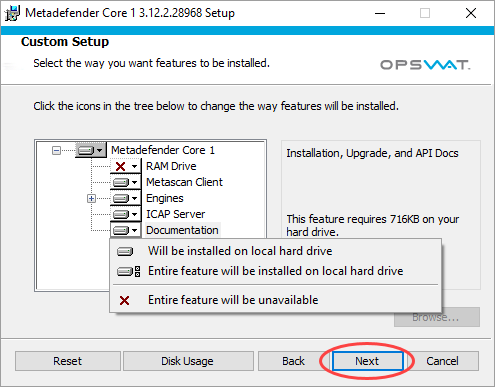Click the Reset button
Viewport: 495px width, 387px height.
coord(68,361)
